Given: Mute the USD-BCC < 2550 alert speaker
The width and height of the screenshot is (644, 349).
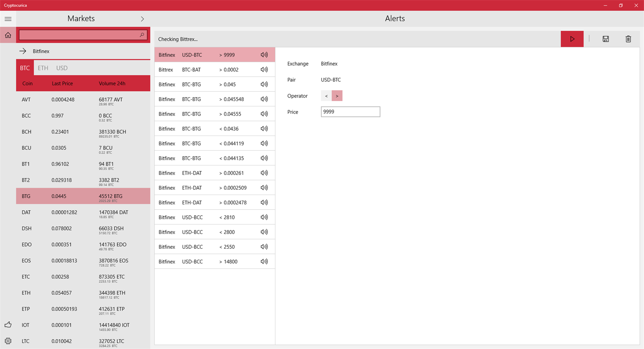Looking at the screenshot, I should 264,247.
